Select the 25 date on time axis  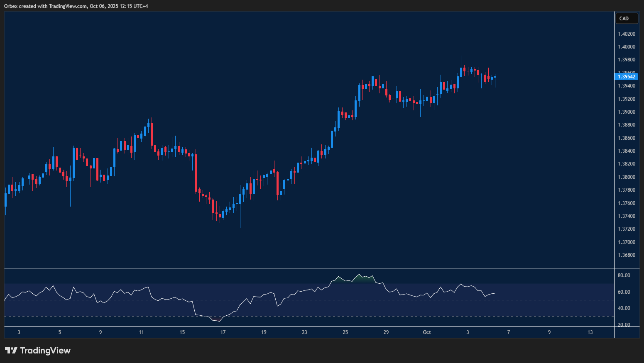pyautogui.click(x=345, y=332)
